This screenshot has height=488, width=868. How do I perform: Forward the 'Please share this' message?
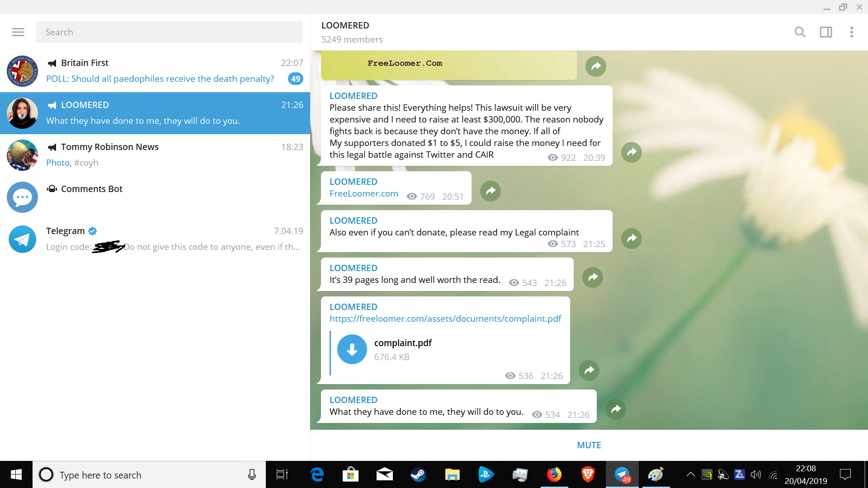pos(632,152)
